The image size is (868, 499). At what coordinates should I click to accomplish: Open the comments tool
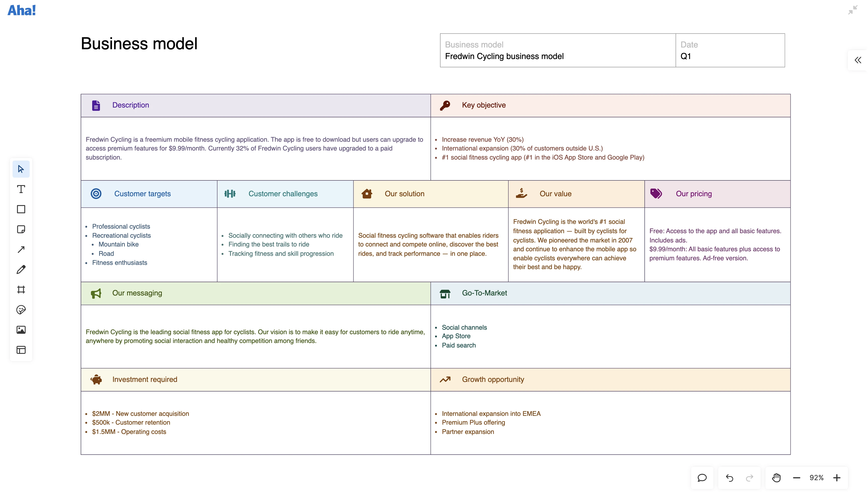pyautogui.click(x=702, y=478)
